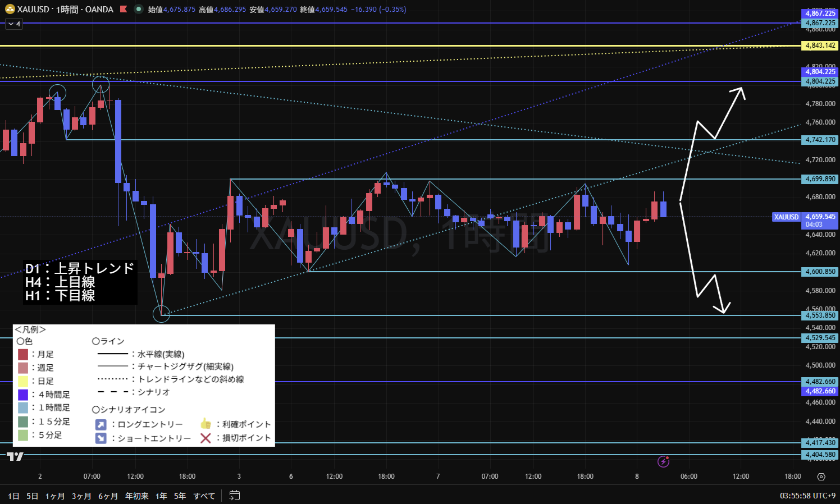Click the TradingView logo on the chart
This screenshot has width=840, height=504.
click(15, 456)
